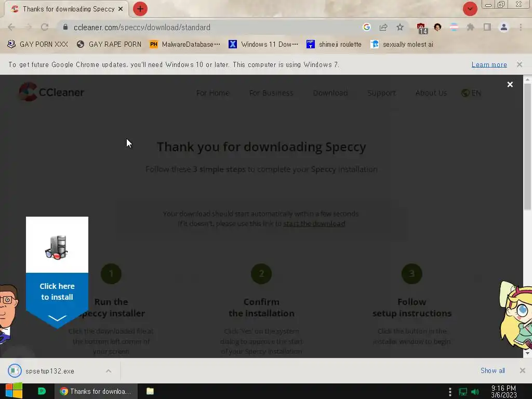This screenshot has height=399, width=532.
Task: Click the CCleaner logo
Action: pyautogui.click(x=51, y=92)
